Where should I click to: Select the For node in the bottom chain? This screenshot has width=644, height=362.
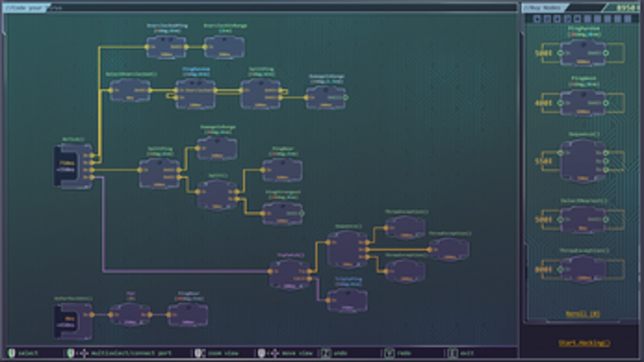(x=130, y=315)
